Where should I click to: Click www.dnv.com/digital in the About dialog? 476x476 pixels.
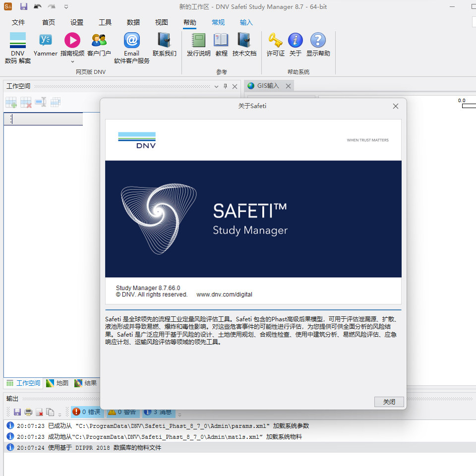[x=224, y=295]
